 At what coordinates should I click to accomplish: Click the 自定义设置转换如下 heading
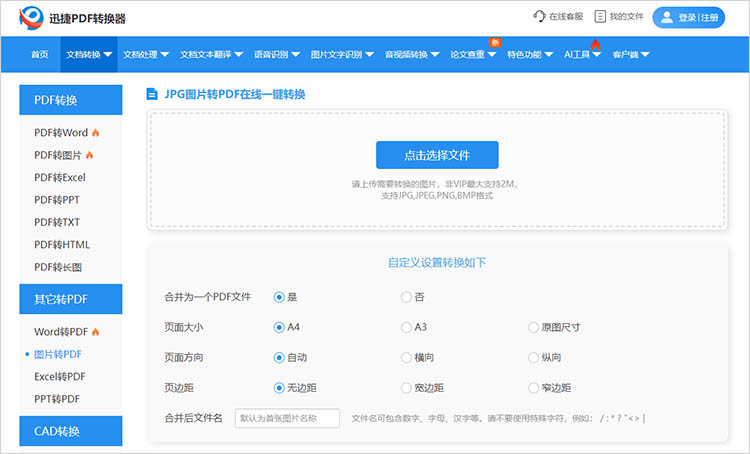[437, 263]
